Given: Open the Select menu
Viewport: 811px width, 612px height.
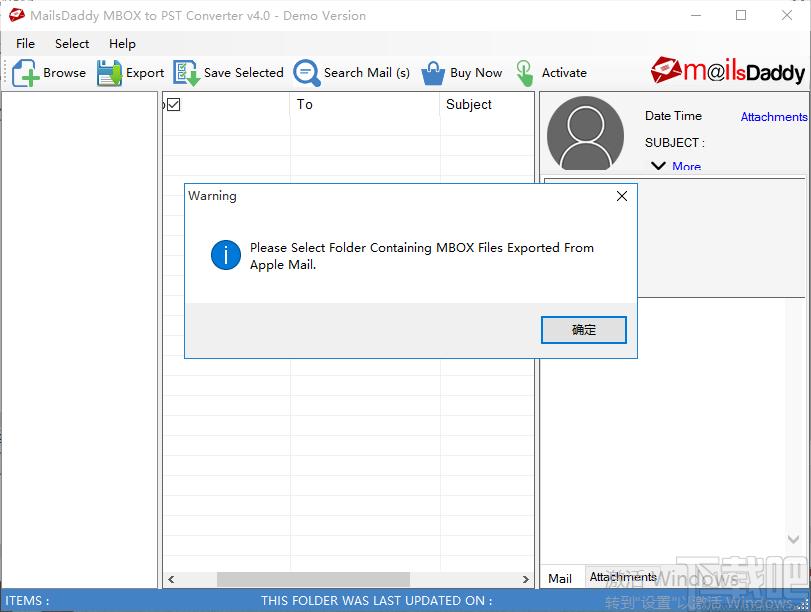Looking at the screenshot, I should coord(72,43).
